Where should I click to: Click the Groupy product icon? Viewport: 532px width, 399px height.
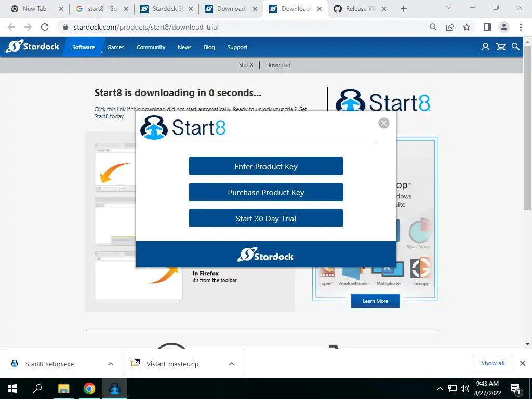click(x=421, y=271)
